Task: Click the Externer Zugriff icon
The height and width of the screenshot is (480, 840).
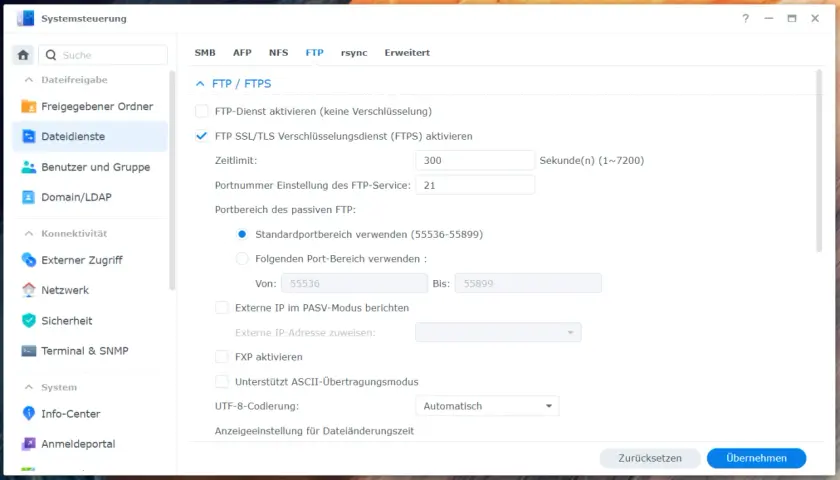Action: (x=28, y=260)
